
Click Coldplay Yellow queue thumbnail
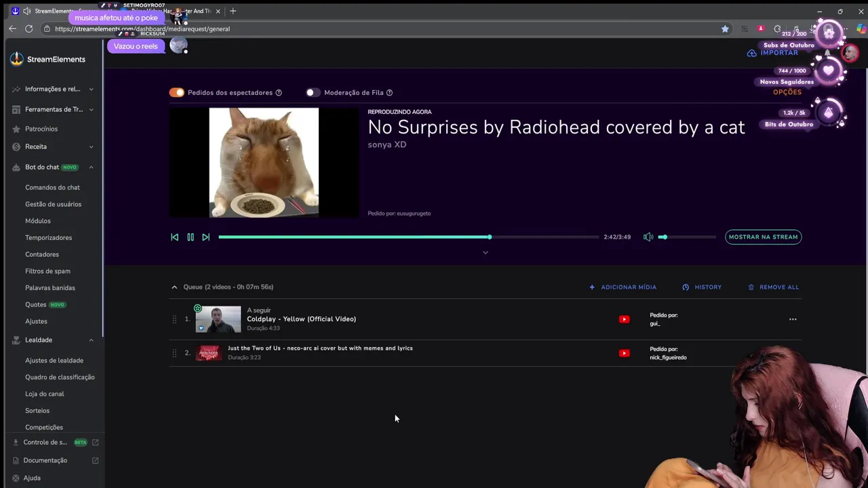point(218,319)
